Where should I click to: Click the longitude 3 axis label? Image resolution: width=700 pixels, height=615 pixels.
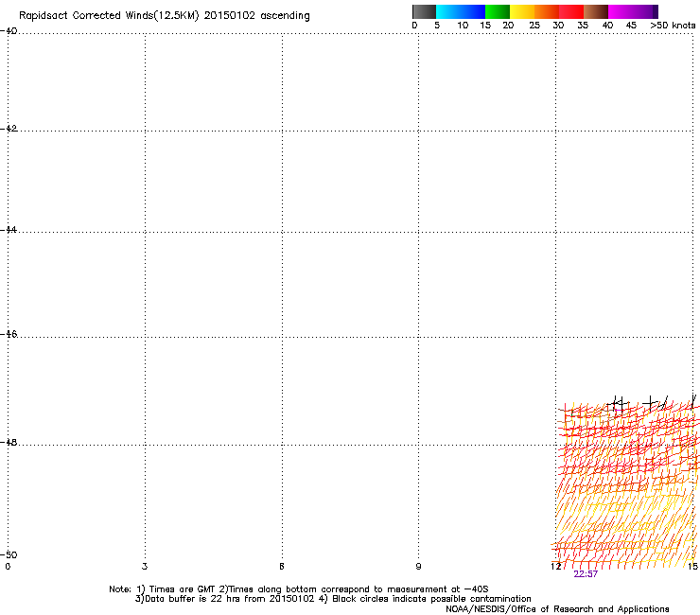coord(145,567)
